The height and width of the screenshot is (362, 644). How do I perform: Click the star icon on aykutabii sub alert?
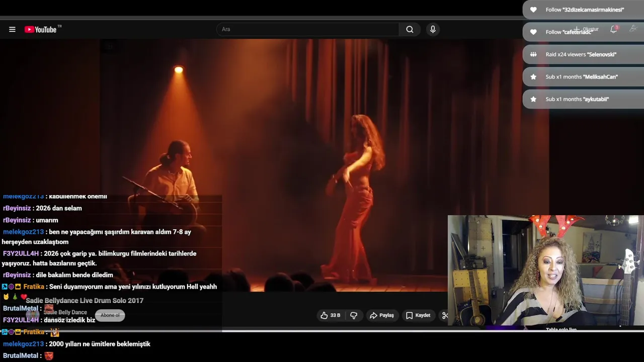533,99
